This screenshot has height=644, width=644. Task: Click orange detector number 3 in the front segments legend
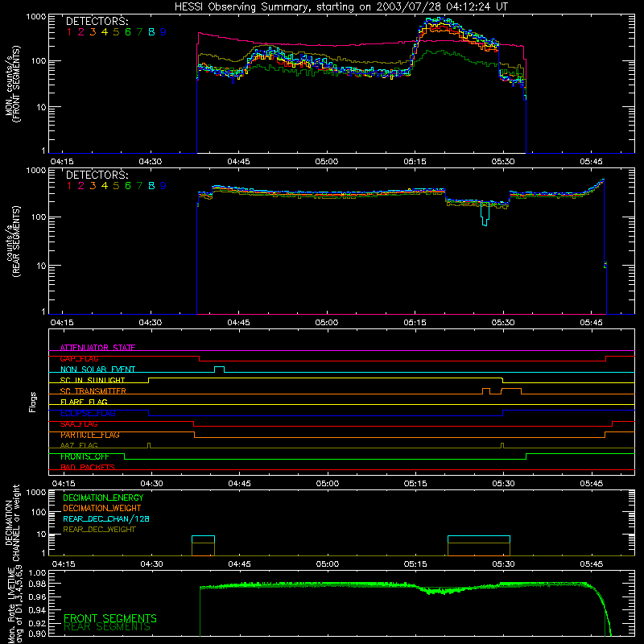(93, 32)
